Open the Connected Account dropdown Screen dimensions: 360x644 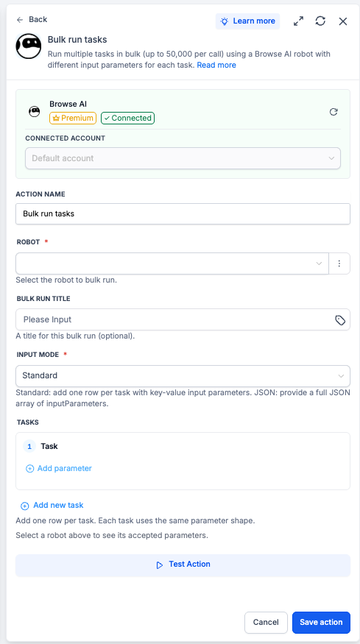point(183,158)
